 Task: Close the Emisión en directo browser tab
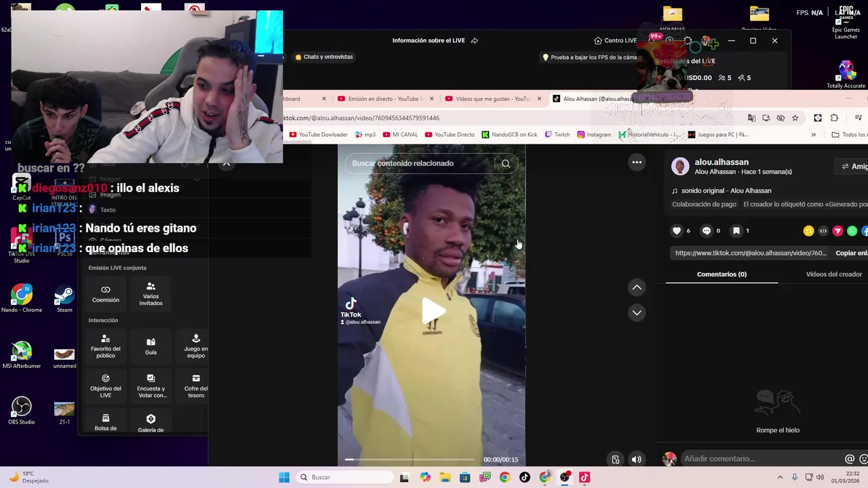431,99
